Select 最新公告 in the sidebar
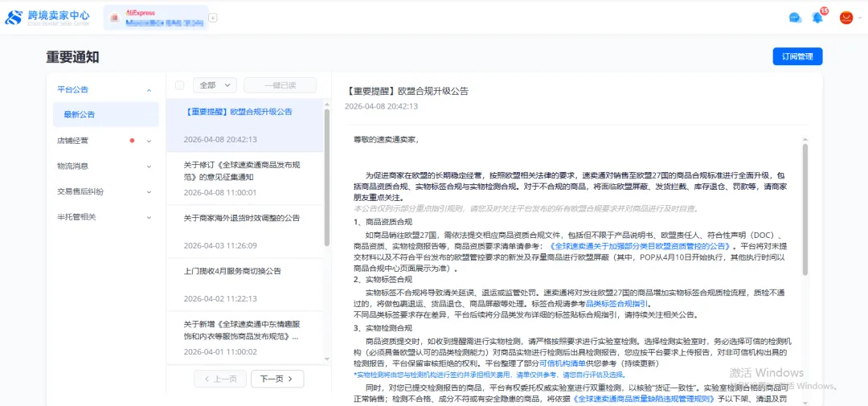This screenshot has height=406, width=868. [80, 115]
